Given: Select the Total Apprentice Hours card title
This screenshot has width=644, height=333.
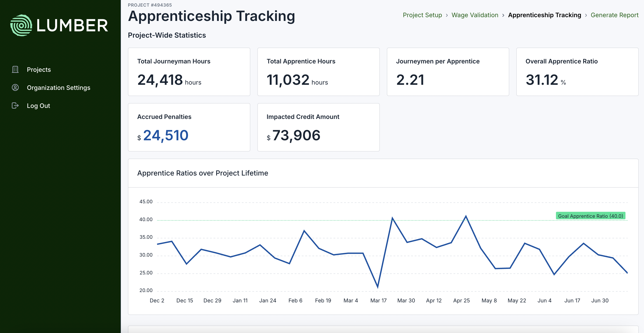Looking at the screenshot, I should pyautogui.click(x=301, y=61).
